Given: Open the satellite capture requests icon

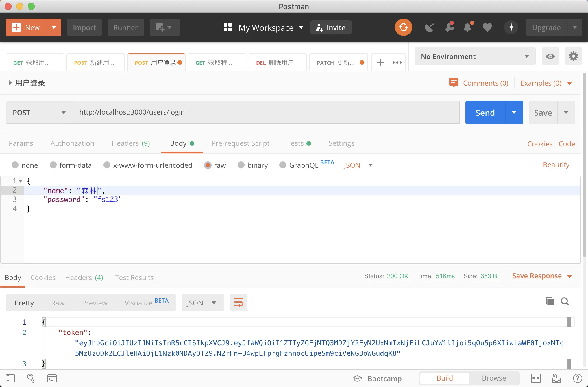Looking at the screenshot, I should tap(429, 27).
